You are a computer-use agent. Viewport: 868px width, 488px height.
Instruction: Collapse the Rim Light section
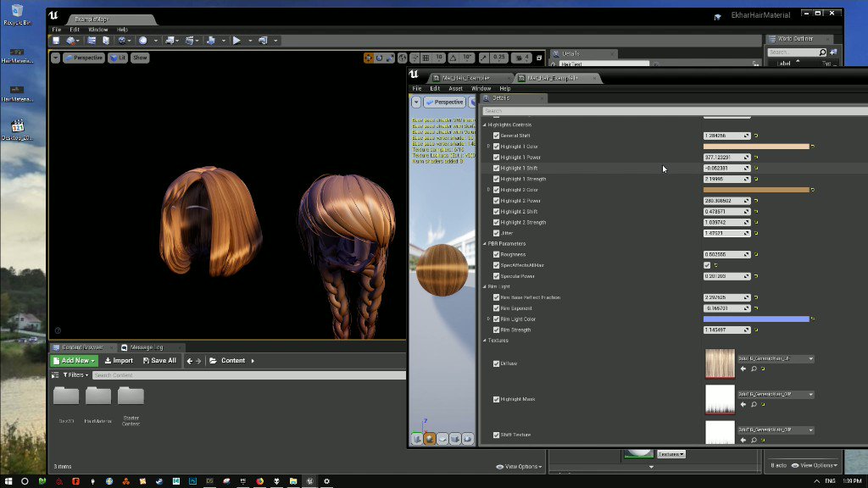click(x=486, y=286)
